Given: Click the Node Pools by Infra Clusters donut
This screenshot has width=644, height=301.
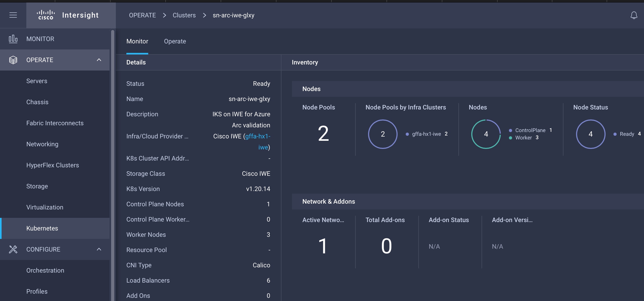Looking at the screenshot, I should point(383,134).
